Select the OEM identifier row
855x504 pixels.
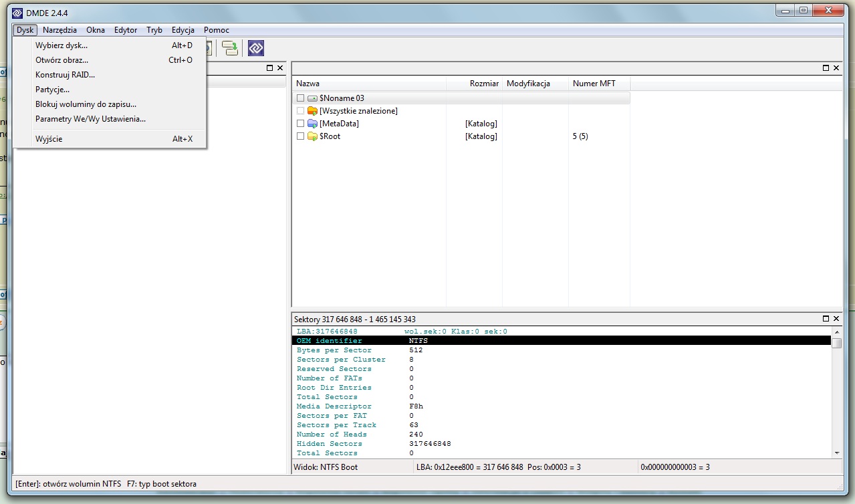pos(562,341)
